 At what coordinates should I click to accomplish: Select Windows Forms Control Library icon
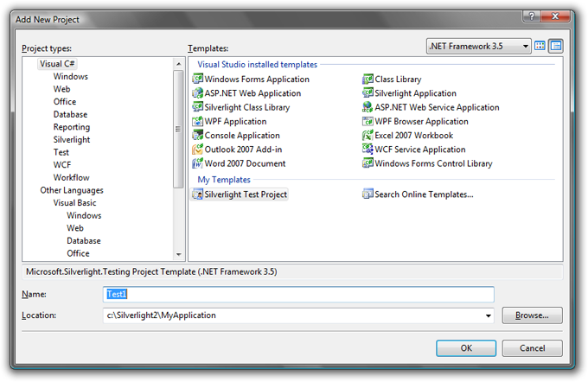367,163
